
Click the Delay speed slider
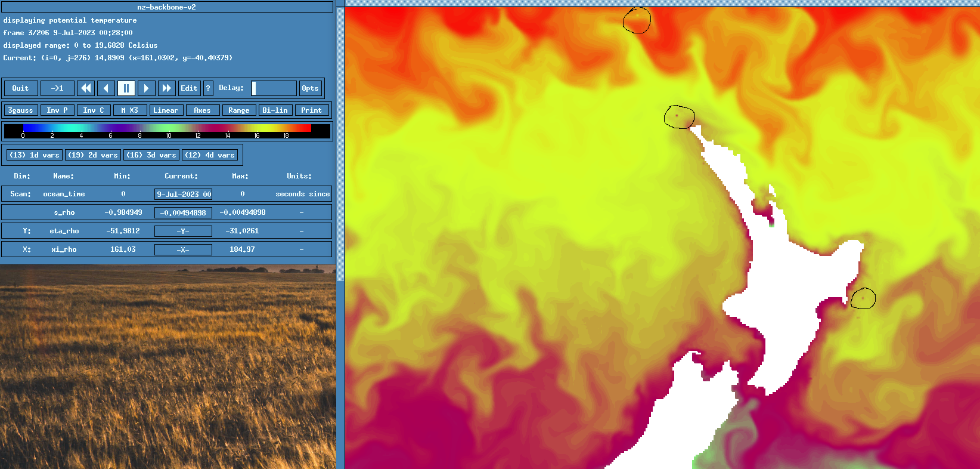coord(274,88)
